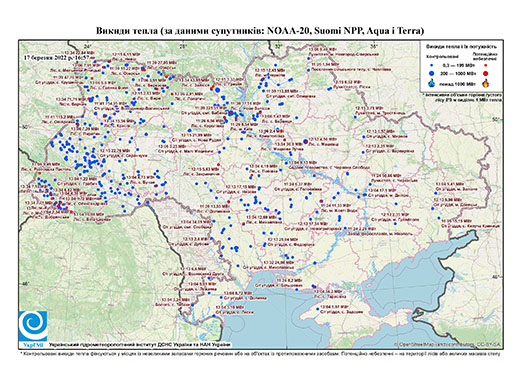The height and width of the screenshot is (368, 520).
Task: Click the small red dot legend symbol
Action: point(486,66)
